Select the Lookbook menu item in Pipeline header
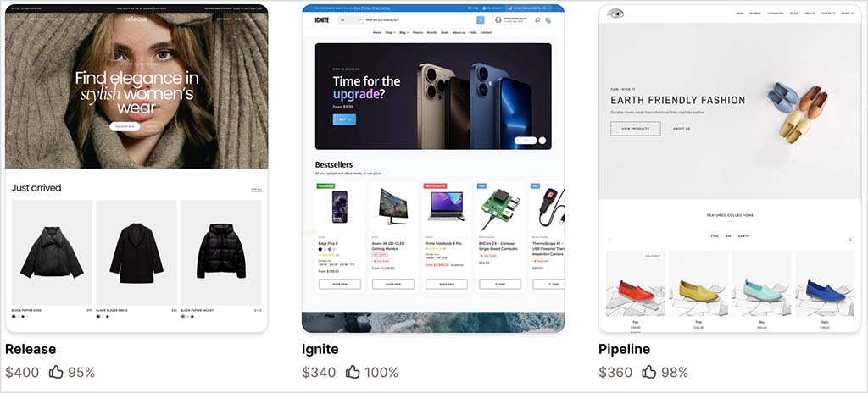The width and height of the screenshot is (868, 393). point(776,13)
